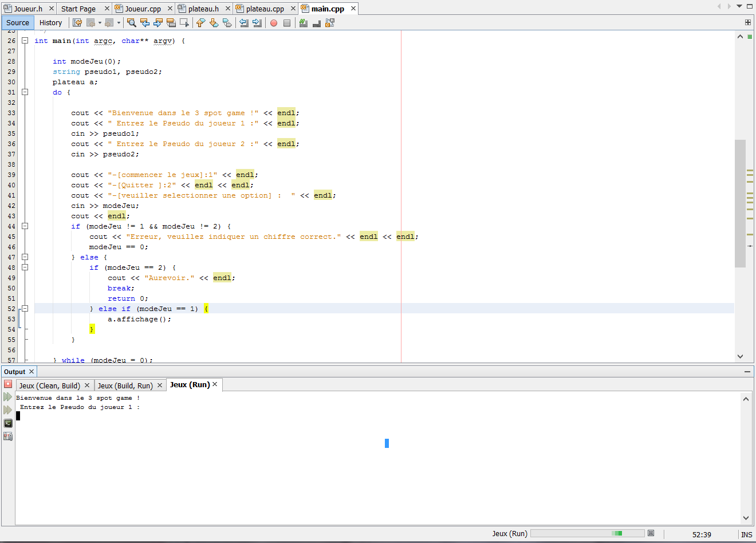Close the Joueur.h tab
This screenshot has height=543, width=756.
tap(51, 9)
